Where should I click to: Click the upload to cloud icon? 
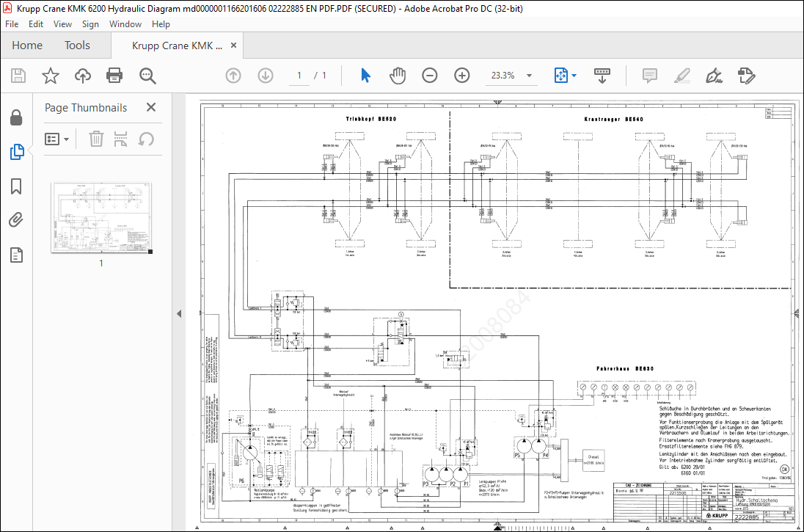tap(83, 76)
